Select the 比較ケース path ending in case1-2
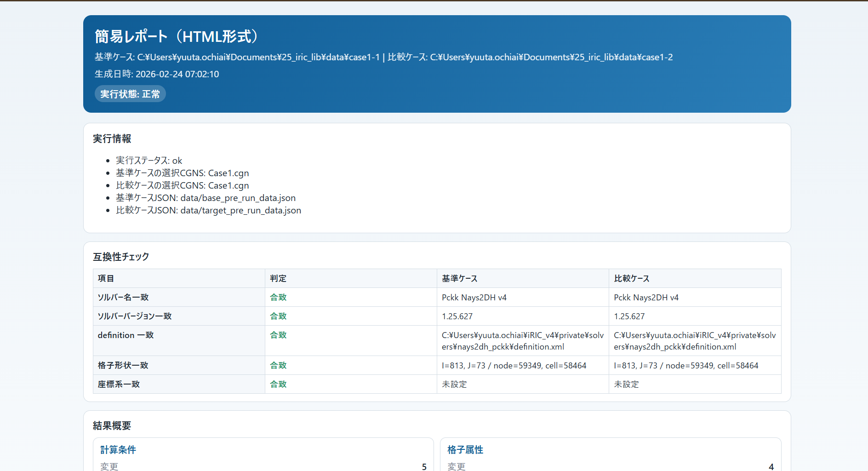The image size is (868, 471). pos(551,57)
